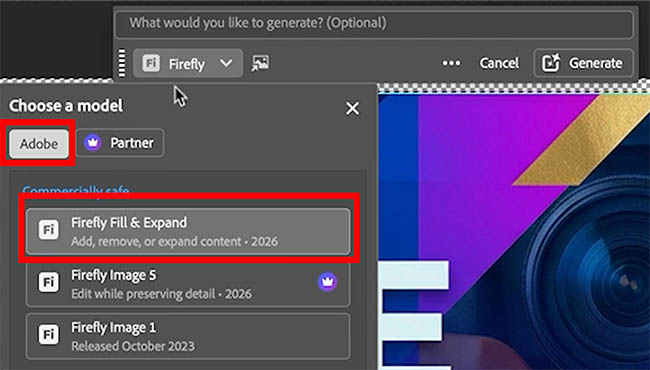The width and height of the screenshot is (650, 370).
Task: Grab the taskbar drag handle grip
Action: 122,63
